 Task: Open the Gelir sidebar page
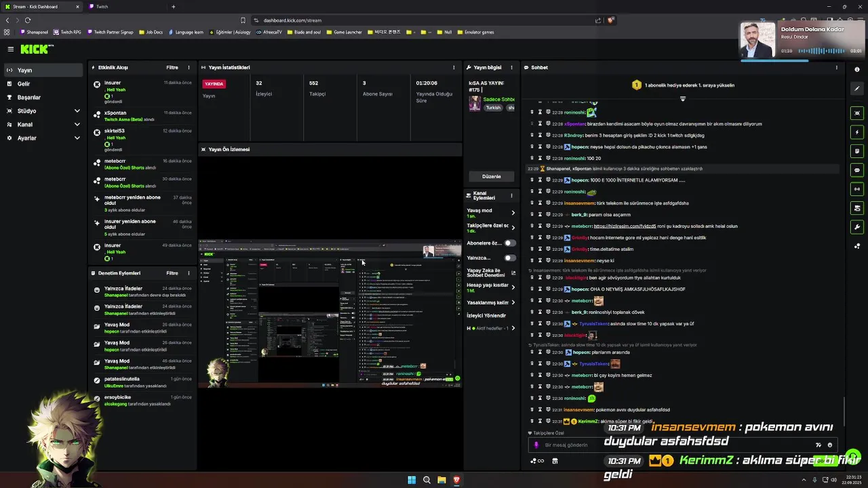[x=42, y=83]
